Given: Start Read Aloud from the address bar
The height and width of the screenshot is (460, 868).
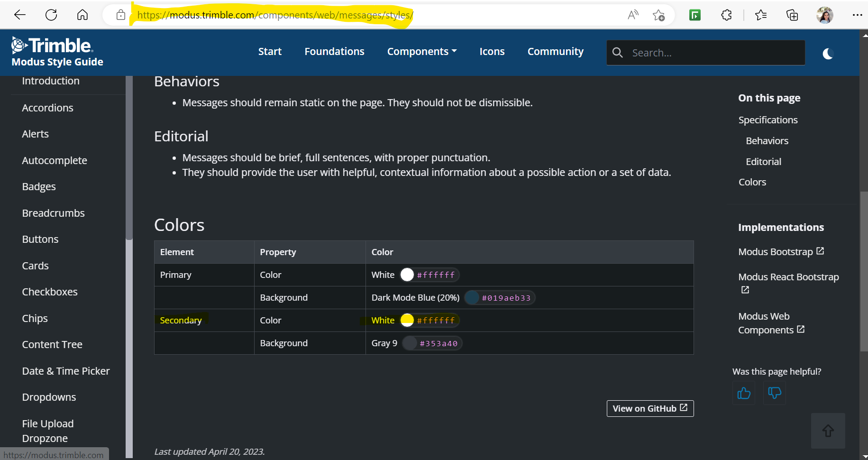Looking at the screenshot, I should [x=632, y=15].
